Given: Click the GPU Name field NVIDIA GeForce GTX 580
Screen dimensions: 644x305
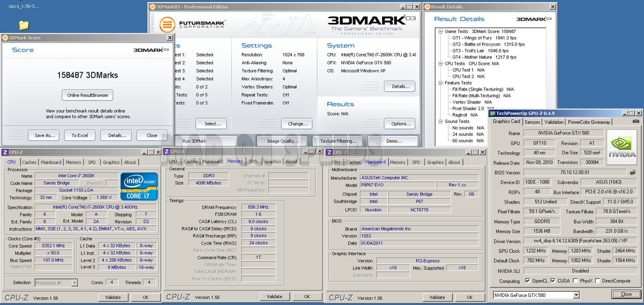Looking at the screenshot, I should click(x=563, y=133).
